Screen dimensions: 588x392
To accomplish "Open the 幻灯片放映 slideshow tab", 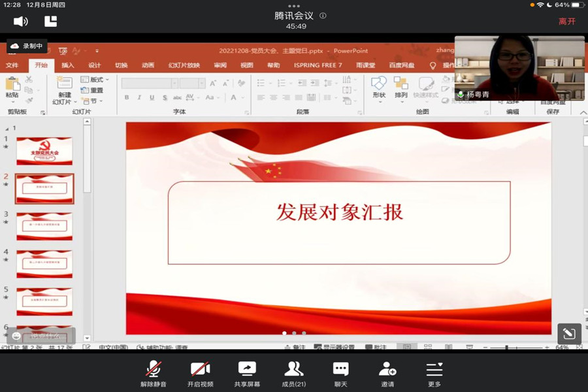I will [184, 65].
